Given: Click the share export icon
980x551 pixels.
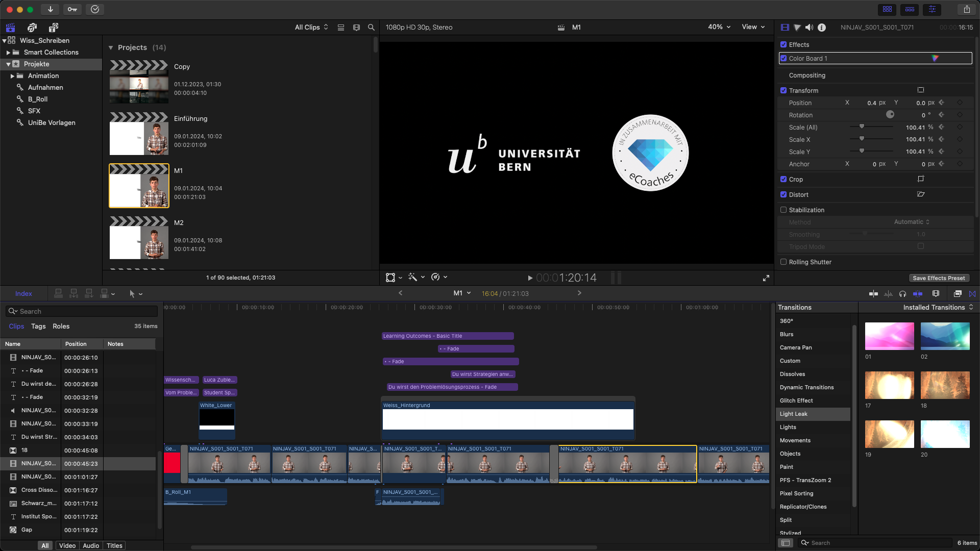Looking at the screenshot, I should 967,9.
